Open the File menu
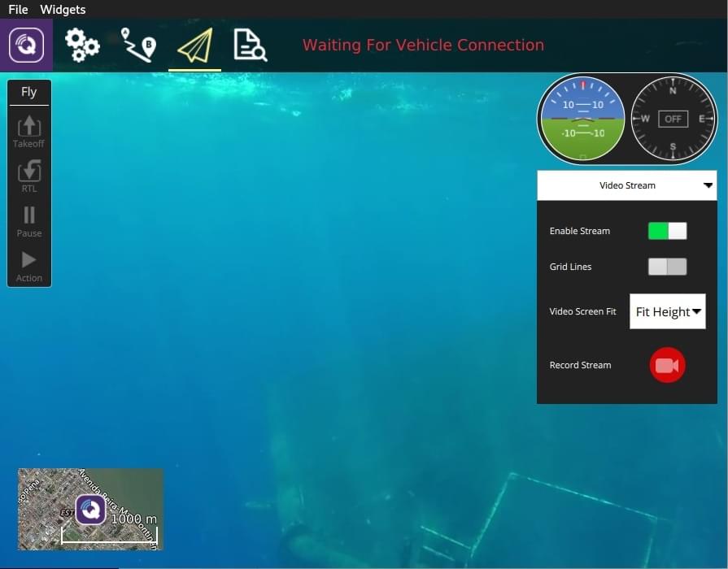The image size is (728, 569). pyautogui.click(x=18, y=10)
